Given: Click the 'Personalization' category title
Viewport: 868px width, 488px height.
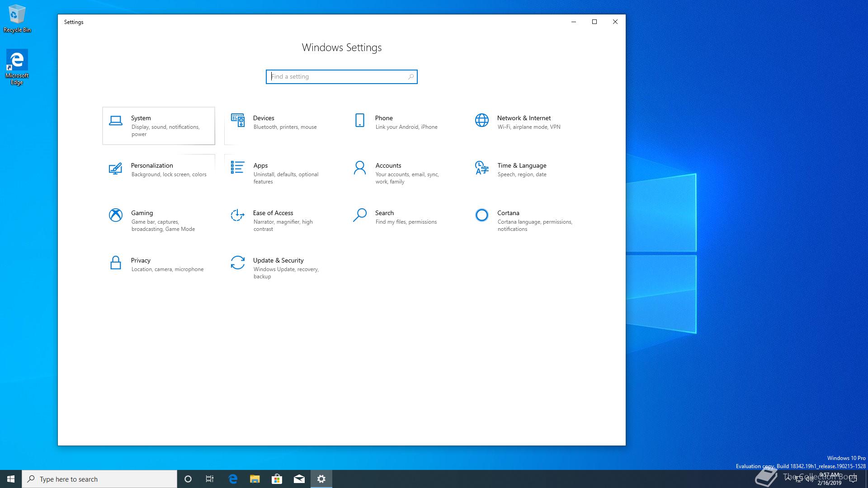Looking at the screenshot, I should pos(152,165).
